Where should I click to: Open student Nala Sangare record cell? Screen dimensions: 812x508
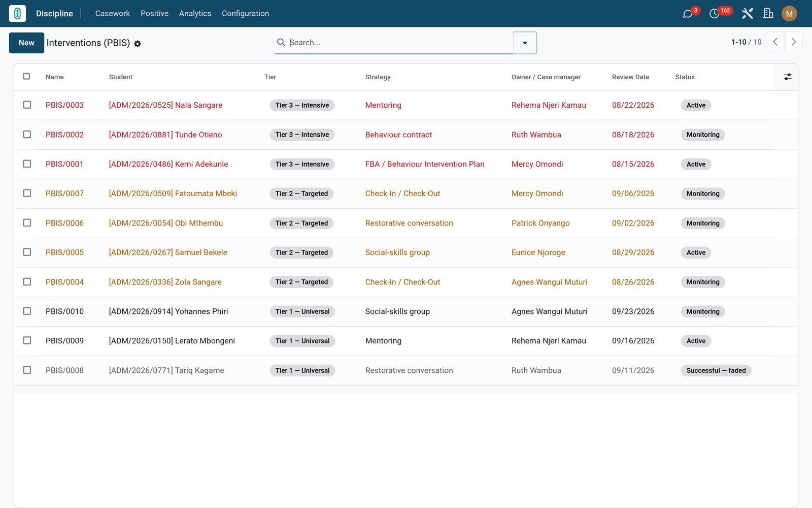pos(165,105)
